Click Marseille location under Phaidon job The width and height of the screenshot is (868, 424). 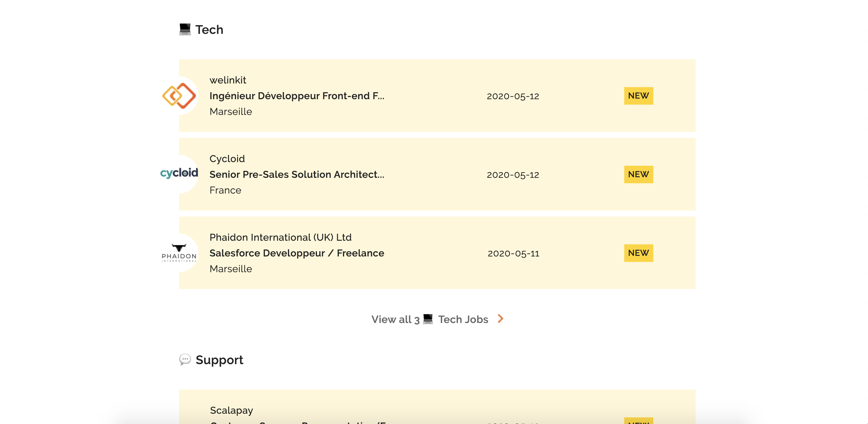[x=230, y=269]
